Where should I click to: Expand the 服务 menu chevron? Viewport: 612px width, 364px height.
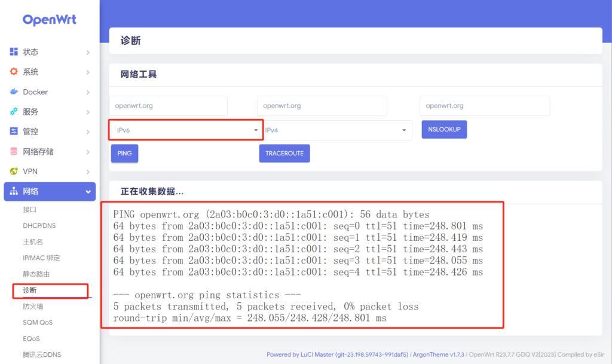tap(88, 112)
